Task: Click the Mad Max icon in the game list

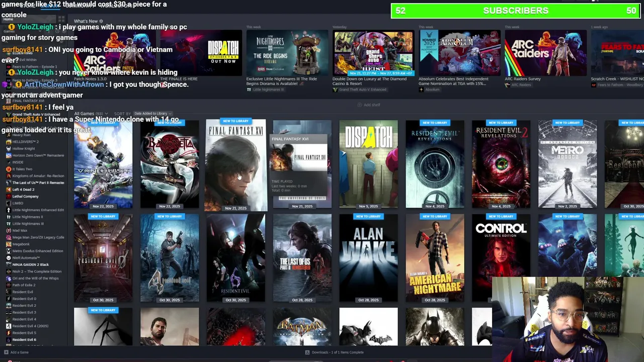Action: (x=9, y=230)
